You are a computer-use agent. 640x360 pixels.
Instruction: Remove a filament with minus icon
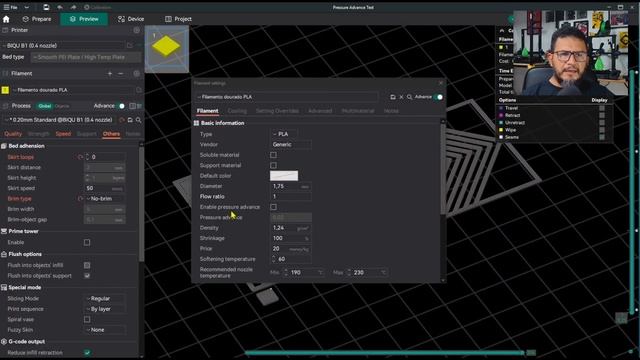click(x=120, y=73)
